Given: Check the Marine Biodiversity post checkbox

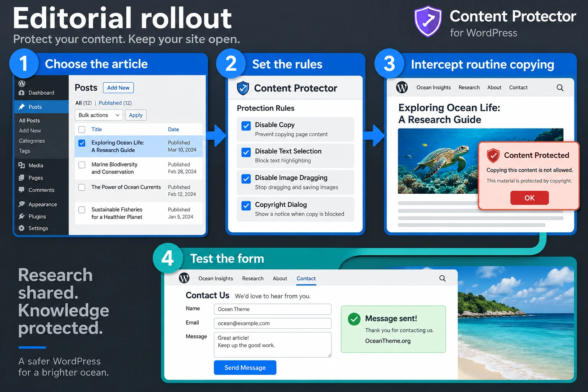Looking at the screenshot, I should [x=82, y=165].
